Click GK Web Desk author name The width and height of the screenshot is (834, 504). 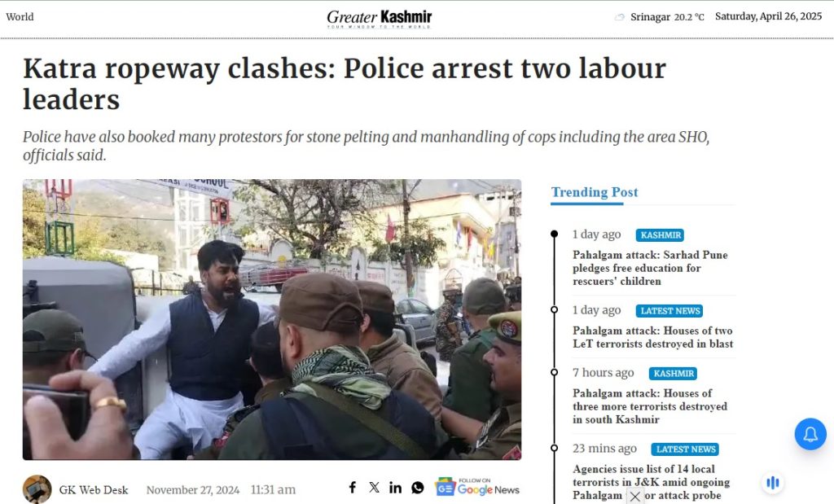click(94, 489)
